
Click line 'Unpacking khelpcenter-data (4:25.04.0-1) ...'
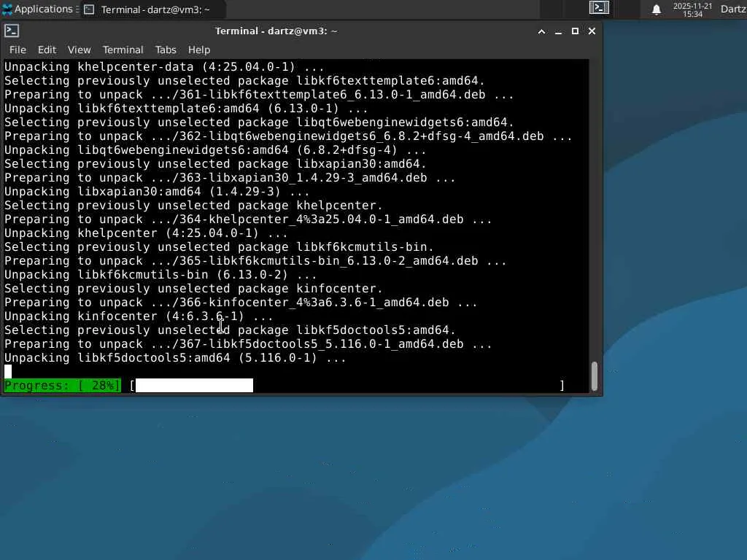tap(164, 66)
